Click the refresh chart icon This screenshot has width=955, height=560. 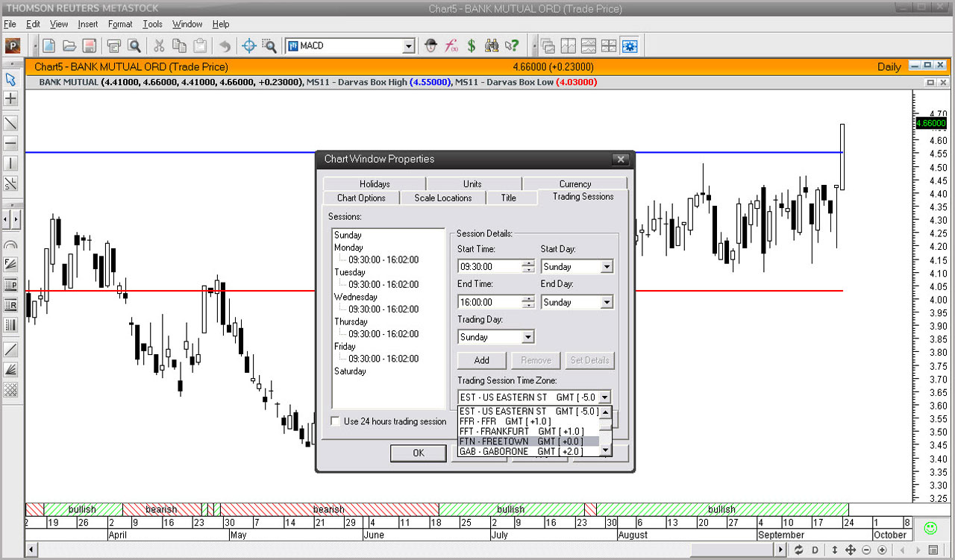(x=798, y=550)
